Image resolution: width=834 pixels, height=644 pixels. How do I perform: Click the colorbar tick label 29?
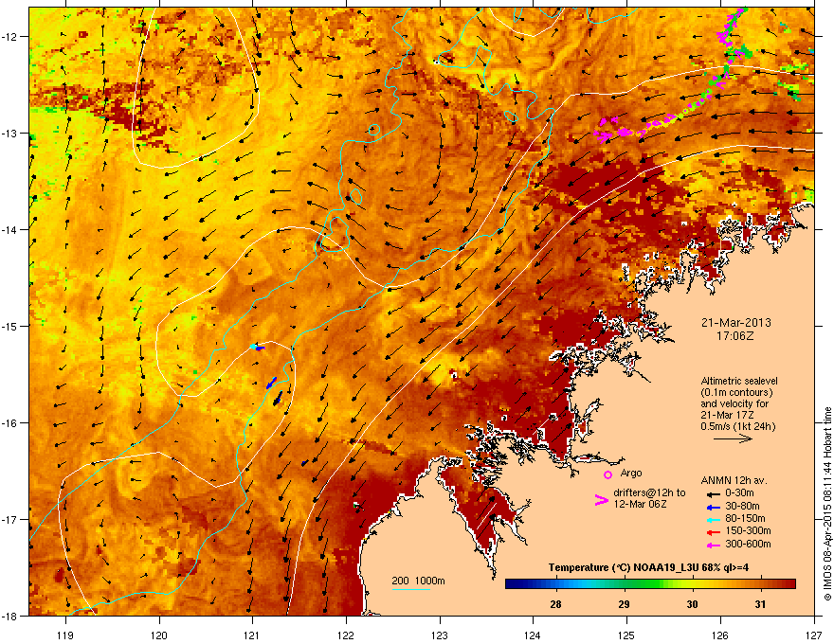click(624, 604)
